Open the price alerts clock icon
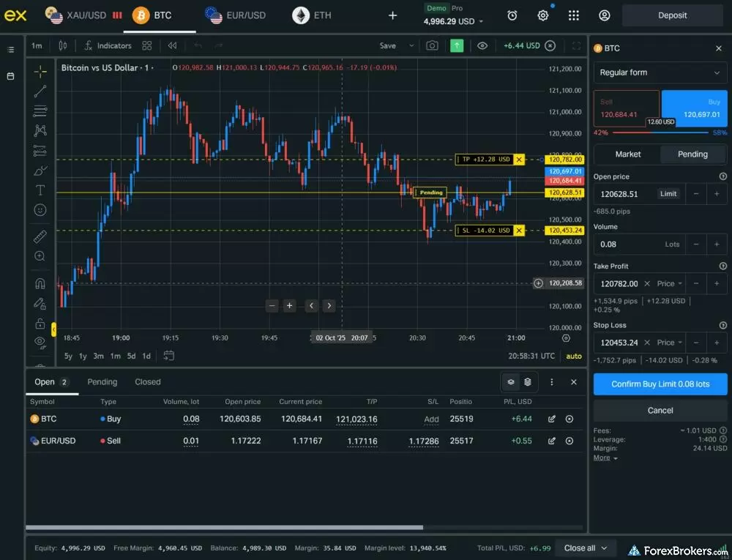 (512, 15)
